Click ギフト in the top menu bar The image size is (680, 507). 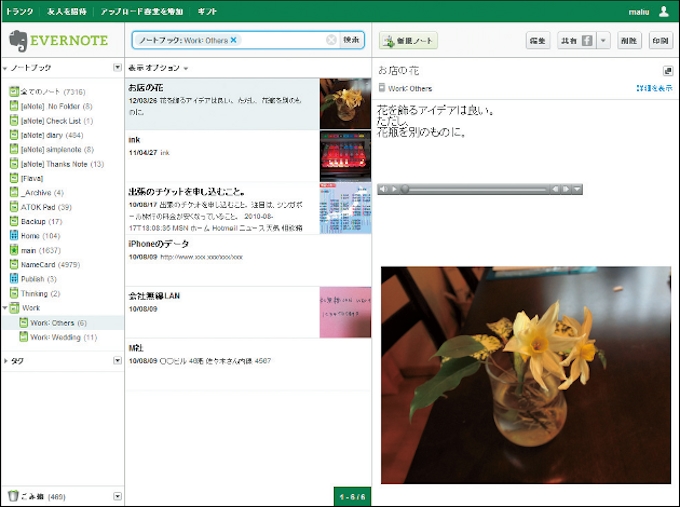tap(207, 11)
